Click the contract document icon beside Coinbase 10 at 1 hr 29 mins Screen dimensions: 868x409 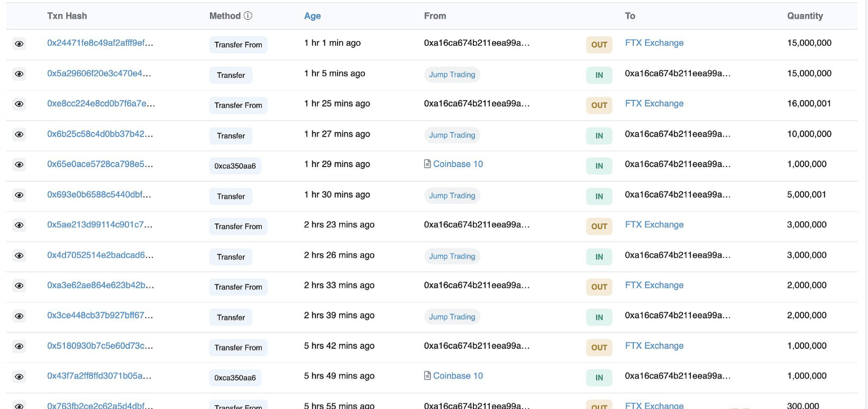pyautogui.click(x=427, y=164)
